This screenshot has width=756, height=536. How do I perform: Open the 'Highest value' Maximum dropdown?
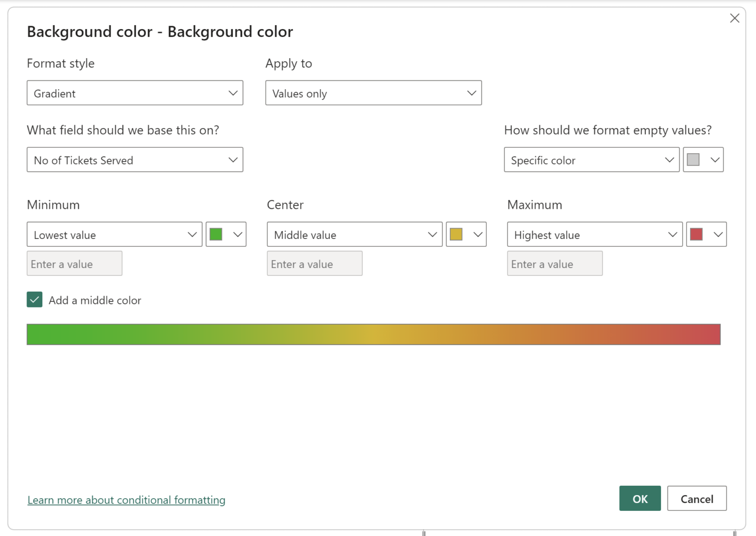point(594,234)
